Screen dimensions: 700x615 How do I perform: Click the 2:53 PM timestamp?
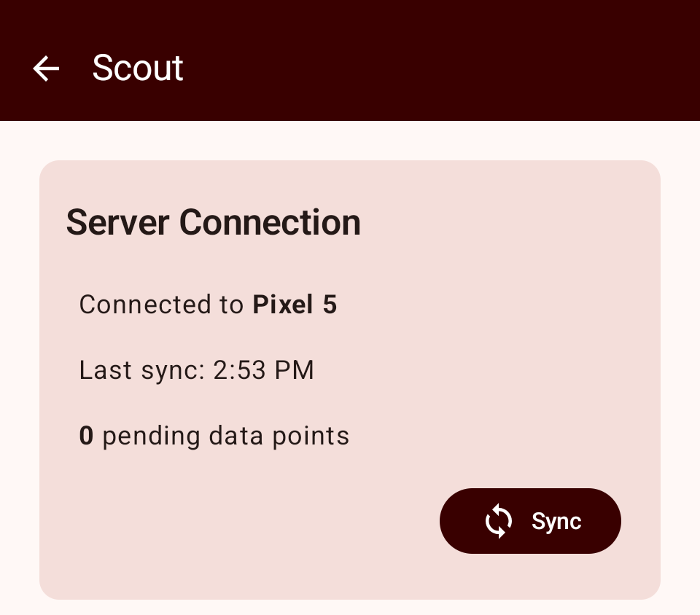coord(264,370)
